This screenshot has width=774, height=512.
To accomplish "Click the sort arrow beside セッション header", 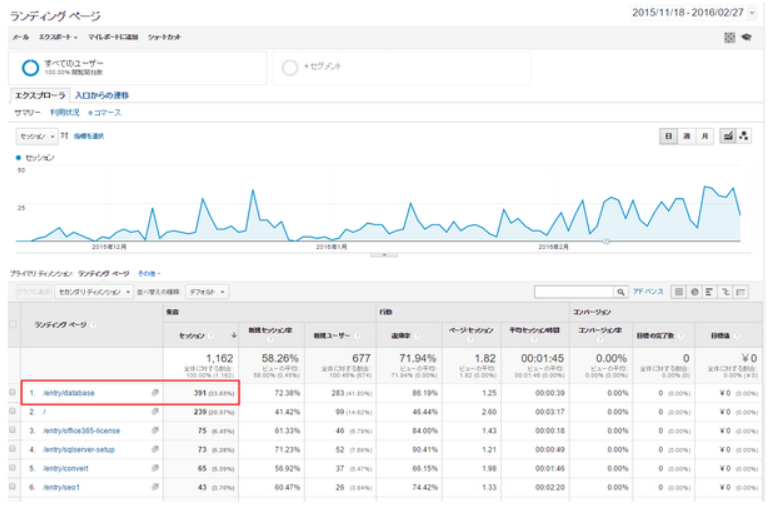I will pyautogui.click(x=234, y=335).
